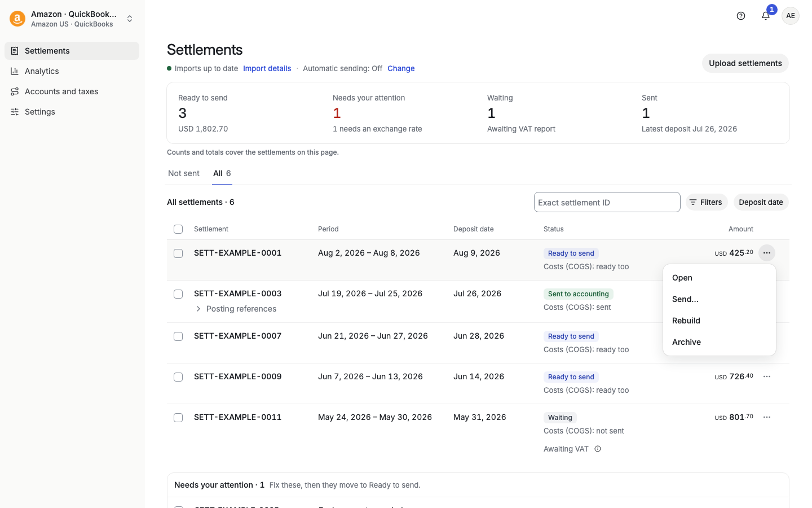Click the Waiting status badge for SETT-EXAMPLE-0011
812x508 pixels.
click(x=560, y=418)
